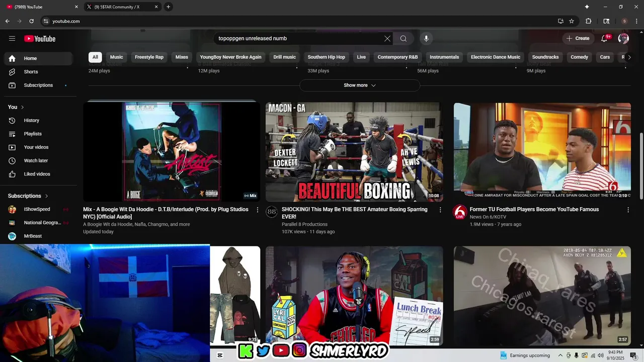
Task: Click the Beautiful Boxing video thumbnail
Action: [x=354, y=152]
